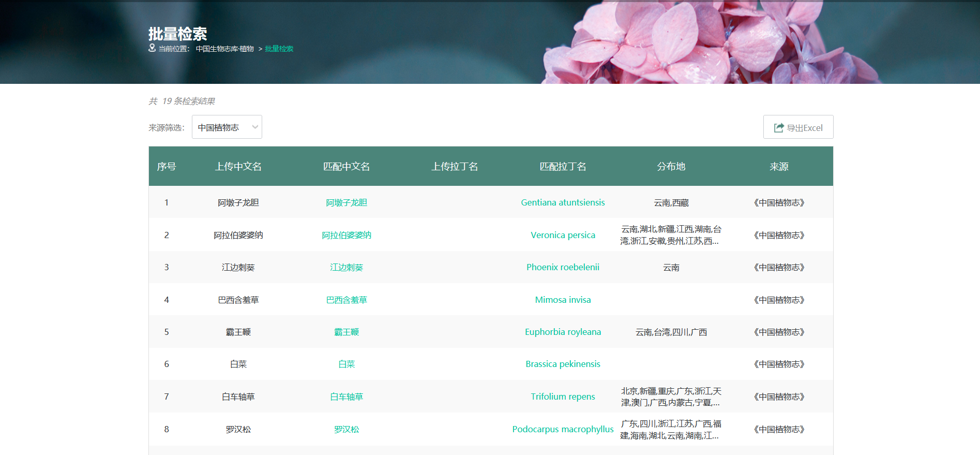The image size is (980, 455).
Task: Click Latin name Mimosa invisa
Action: tap(563, 300)
